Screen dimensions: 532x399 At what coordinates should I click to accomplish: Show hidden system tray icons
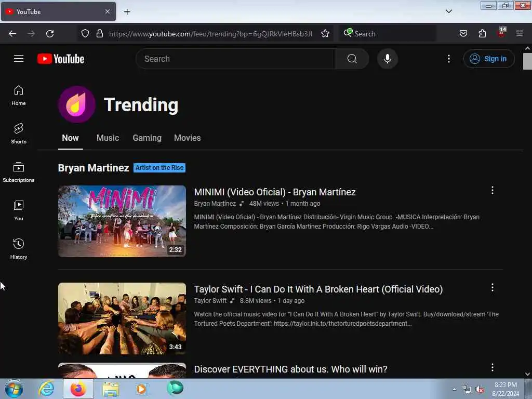pos(454,389)
